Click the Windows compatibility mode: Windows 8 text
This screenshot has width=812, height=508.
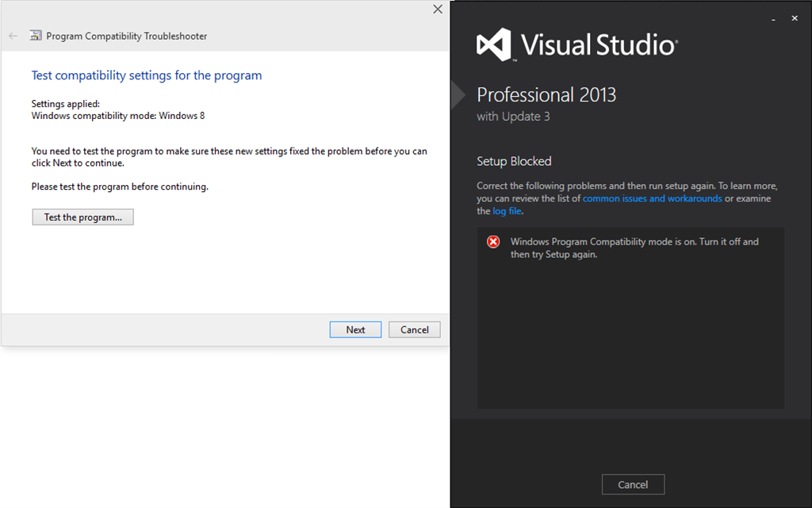118,116
